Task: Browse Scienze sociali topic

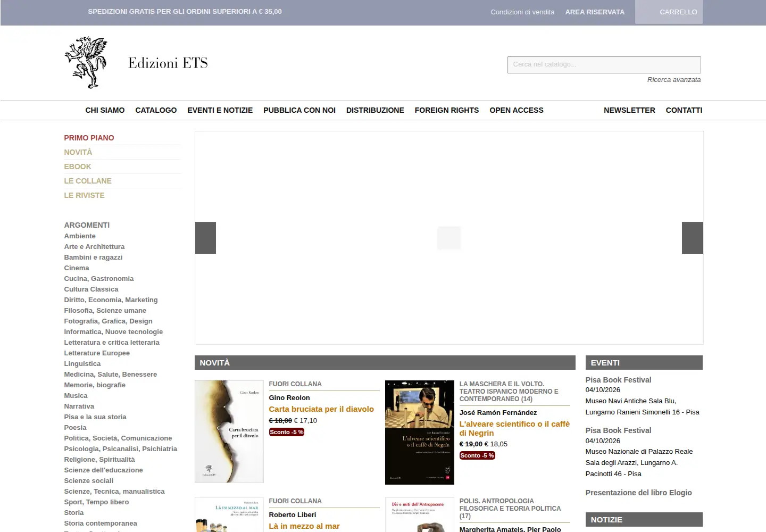Action: pos(88,481)
